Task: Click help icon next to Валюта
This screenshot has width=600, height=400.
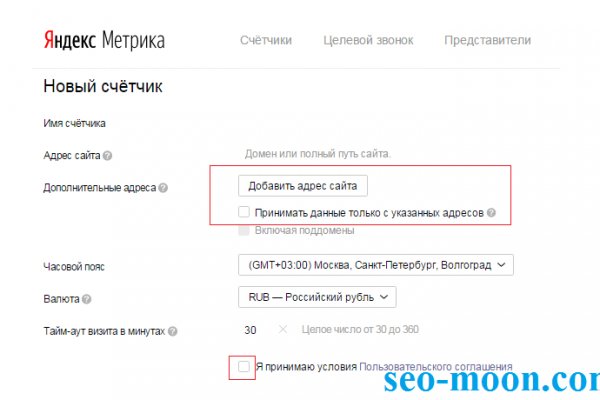Action: point(87,298)
